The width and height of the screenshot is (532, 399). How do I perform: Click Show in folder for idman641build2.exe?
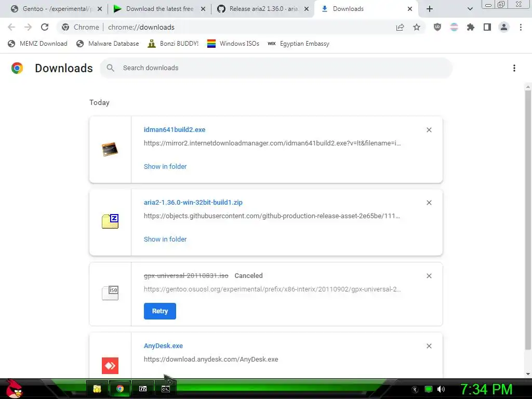click(x=165, y=167)
